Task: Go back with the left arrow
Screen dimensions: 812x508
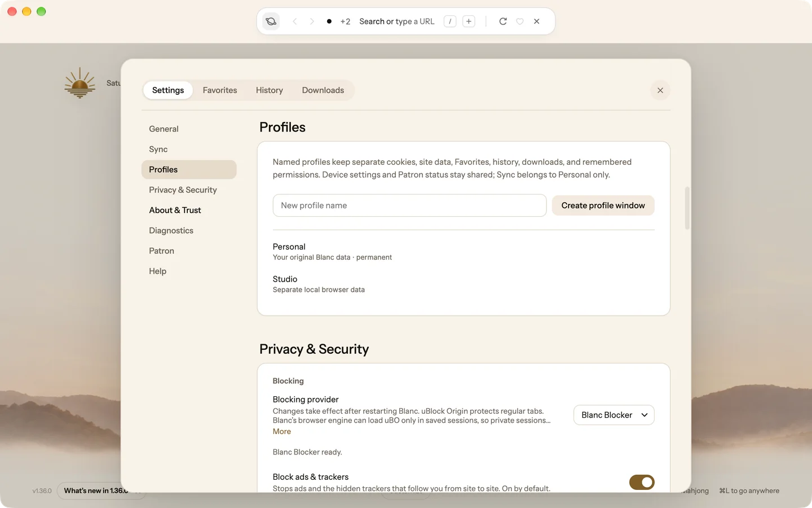Action: click(295, 21)
